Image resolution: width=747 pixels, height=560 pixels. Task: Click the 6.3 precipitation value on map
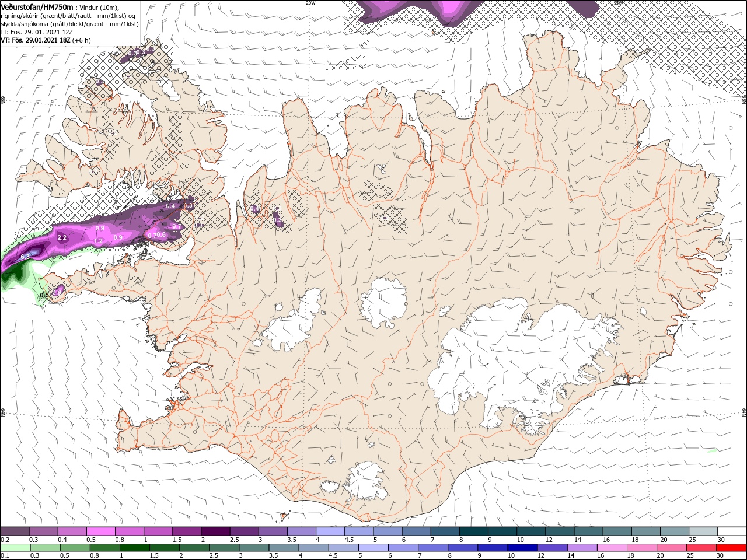pos(25,257)
